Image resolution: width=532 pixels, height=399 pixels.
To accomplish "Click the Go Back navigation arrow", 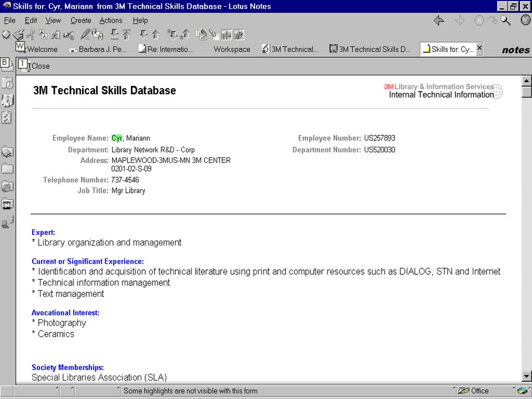I will pyautogui.click(x=439, y=21).
